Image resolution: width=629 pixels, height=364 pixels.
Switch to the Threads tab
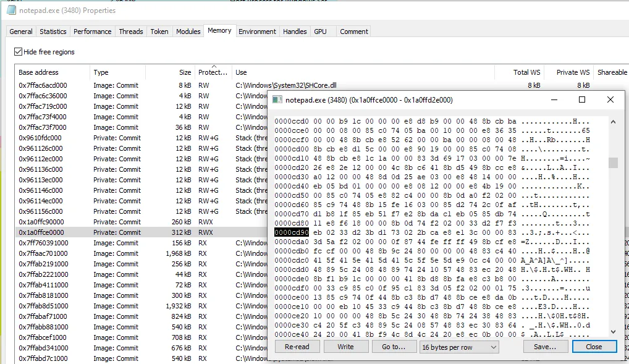click(x=130, y=32)
